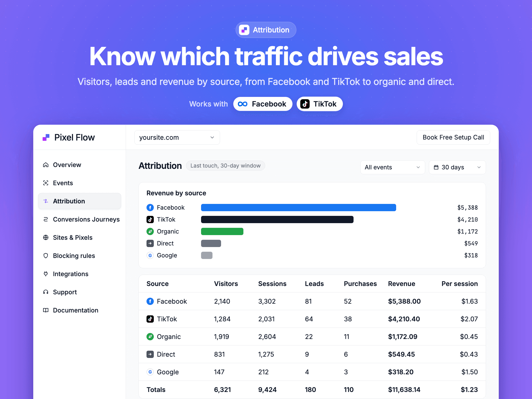Image resolution: width=532 pixels, height=399 pixels.
Task: Click the Organic leaf icon in the revenue chart
Action: pos(150,231)
